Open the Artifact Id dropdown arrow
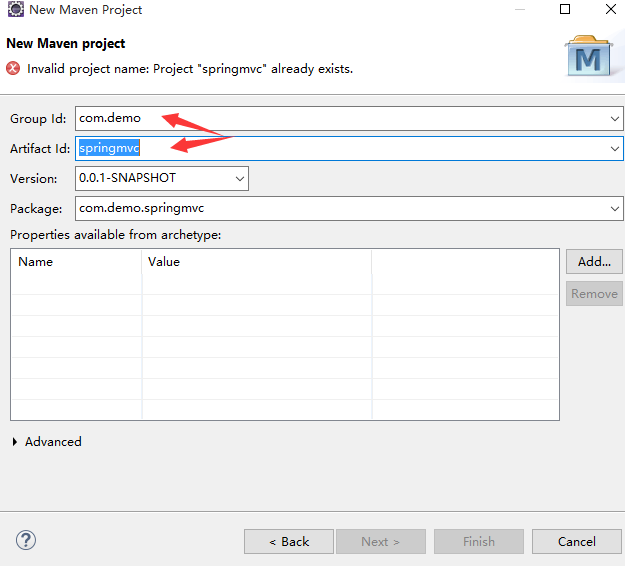 (x=615, y=149)
